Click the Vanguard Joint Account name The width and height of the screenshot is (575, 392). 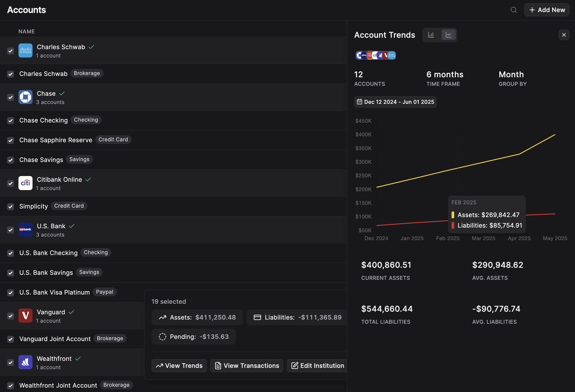tap(55, 339)
